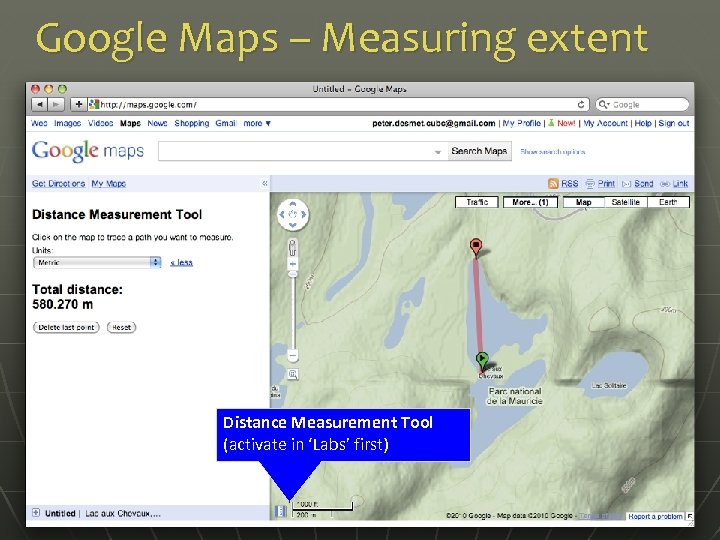Add a bookmark with the plus button
Viewport: 720px width, 540px height.
[x=79, y=104]
